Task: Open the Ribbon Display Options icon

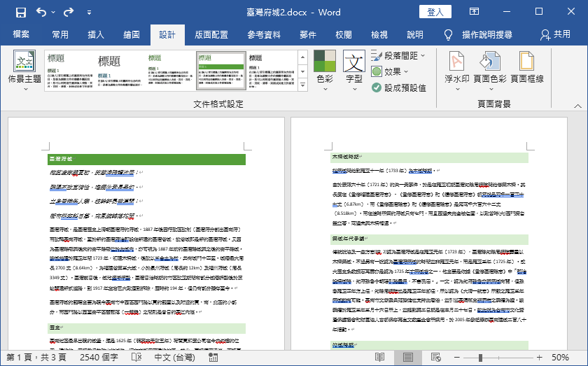Action: [x=475, y=12]
